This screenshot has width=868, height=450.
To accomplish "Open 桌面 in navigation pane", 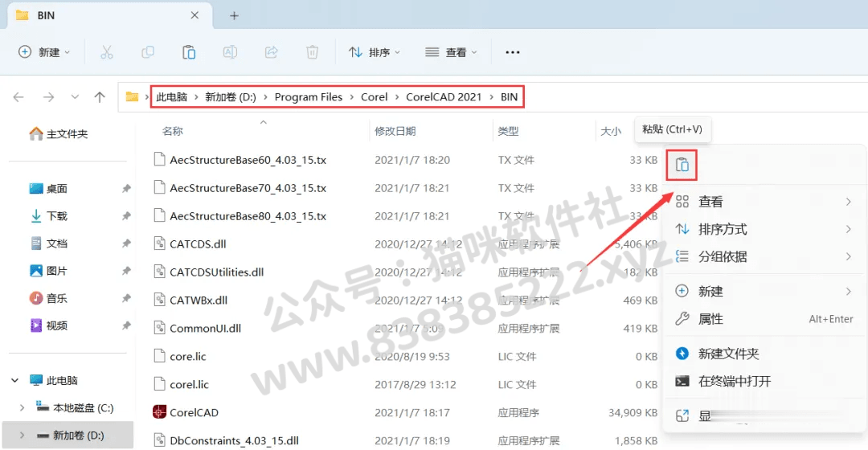I will pos(49,189).
